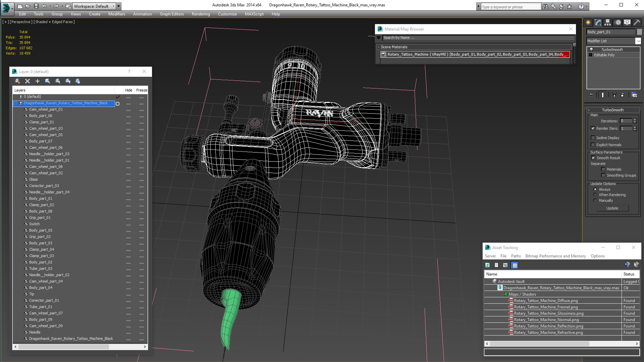Select the Always update option
The height and width of the screenshot is (362, 644).
coord(595,189)
